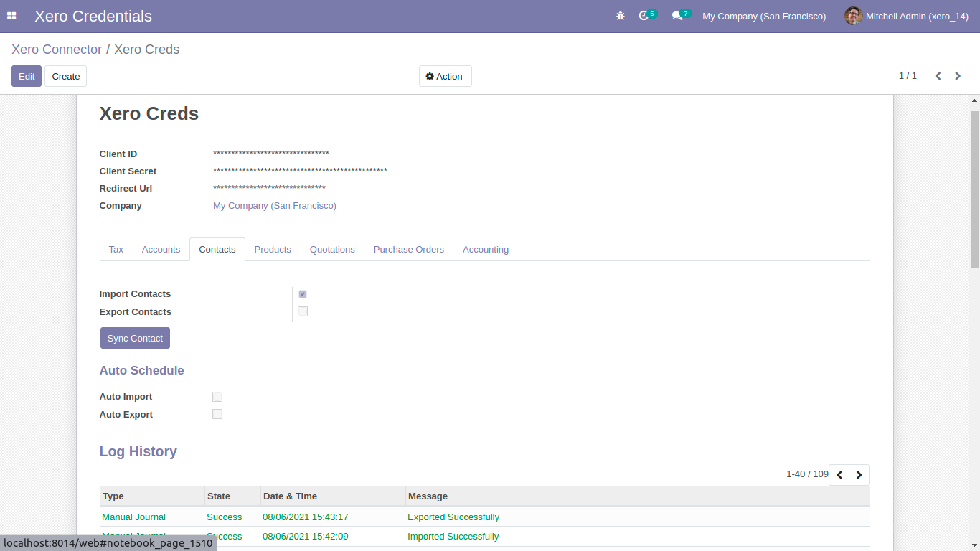Sort log by Message column header
This screenshot has width=980, height=551.
pos(598,496)
